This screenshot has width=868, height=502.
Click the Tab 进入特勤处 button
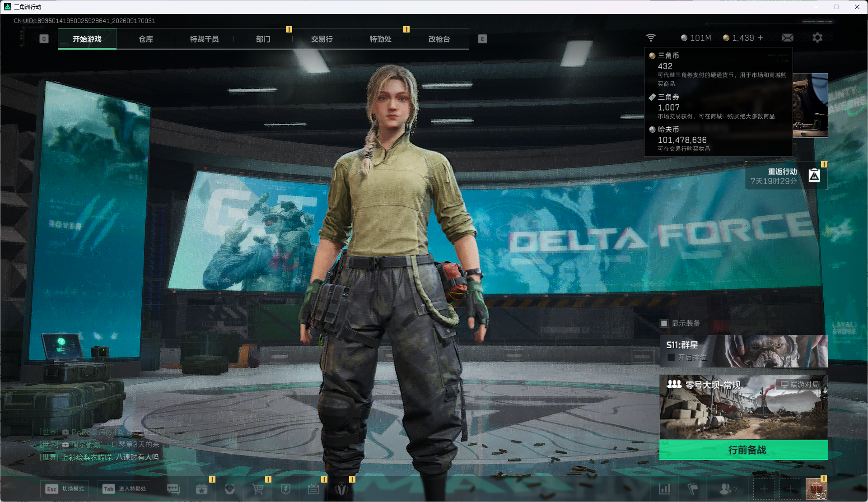click(x=125, y=489)
